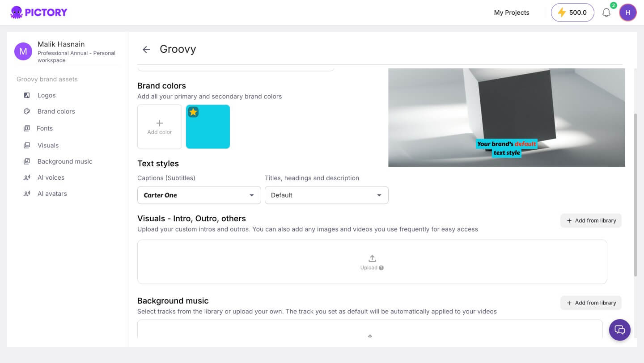Open the H user avatar menu
Screen dimensions: 644x363
[628, 13]
